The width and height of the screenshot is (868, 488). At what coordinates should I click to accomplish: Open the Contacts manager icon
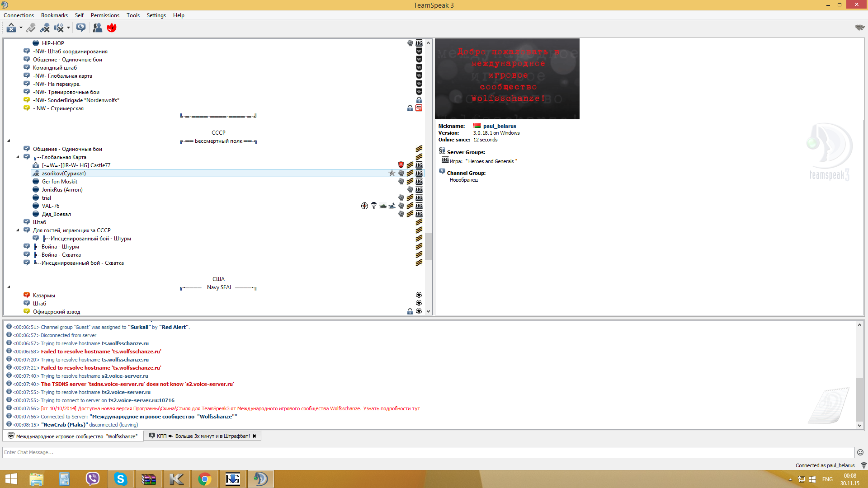point(97,28)
